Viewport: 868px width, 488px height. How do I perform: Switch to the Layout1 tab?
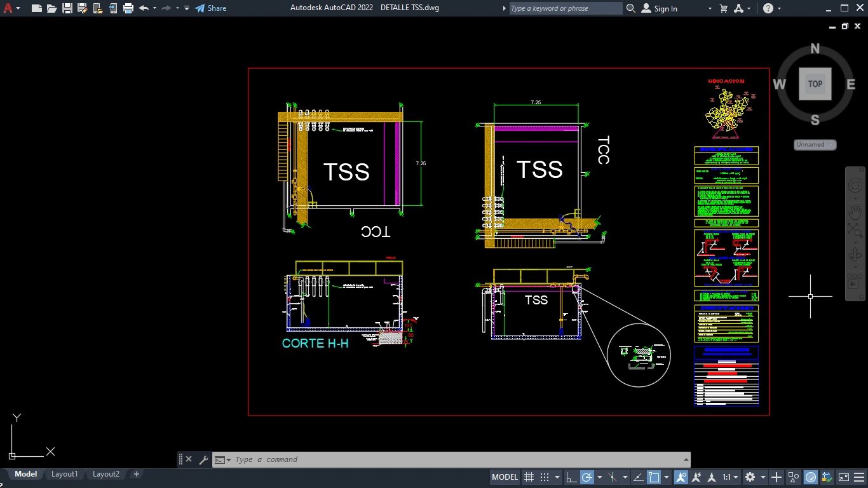tap(64, 474)
